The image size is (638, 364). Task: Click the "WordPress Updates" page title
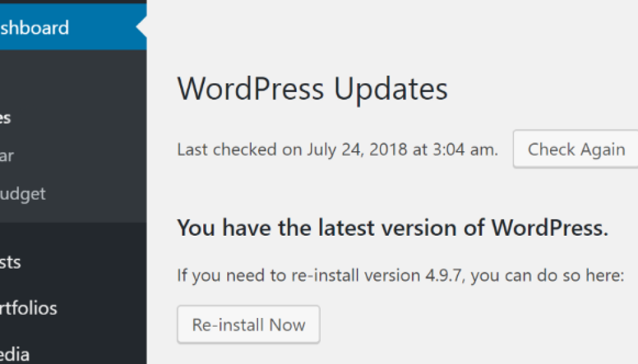coord(312,89)
